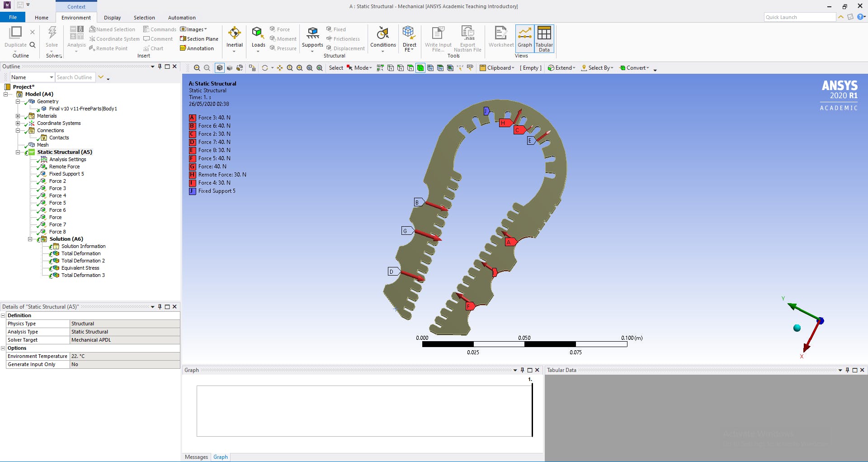Switch to the Messages tab
Viewport: 868px width, 462px height.
pos(196,457)
